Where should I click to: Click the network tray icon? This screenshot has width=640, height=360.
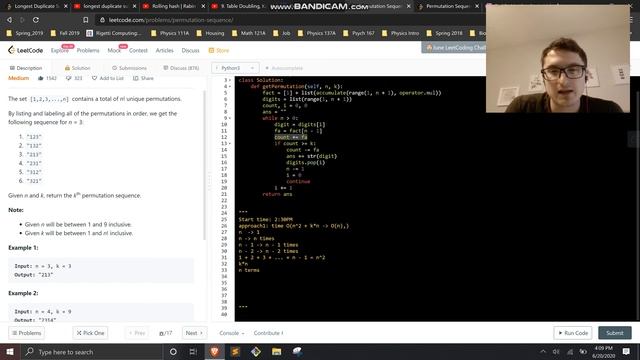(570, 351)
